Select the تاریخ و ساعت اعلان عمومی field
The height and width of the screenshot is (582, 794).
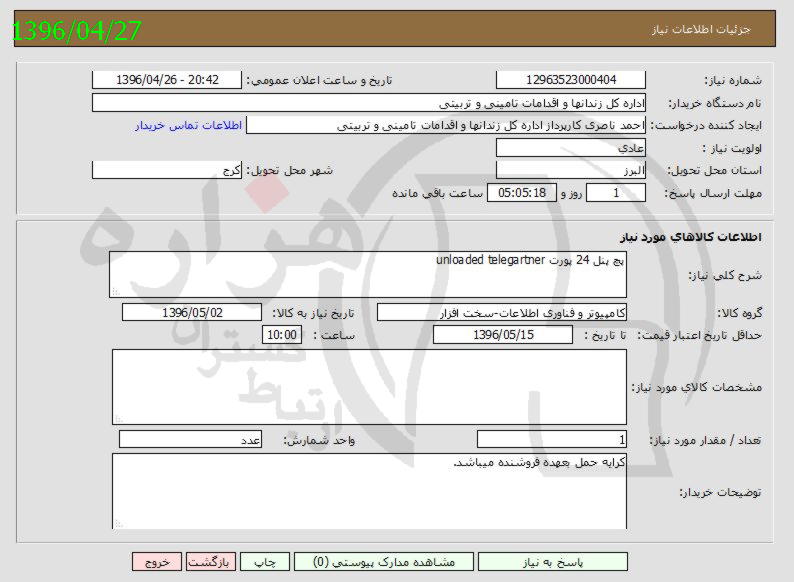click(166, 80)
